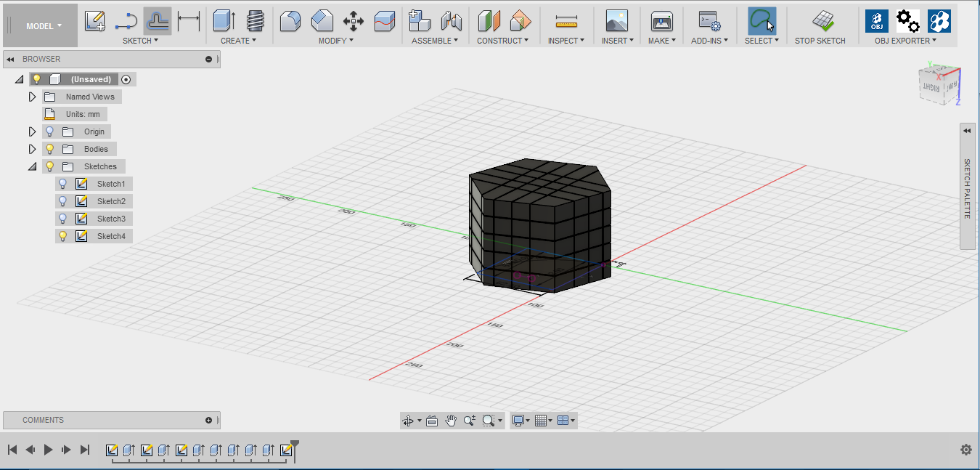The width and height of the screenshot is (980, 470).
Task: Click the Stop Sketch icon
Action: pos(822,21)
